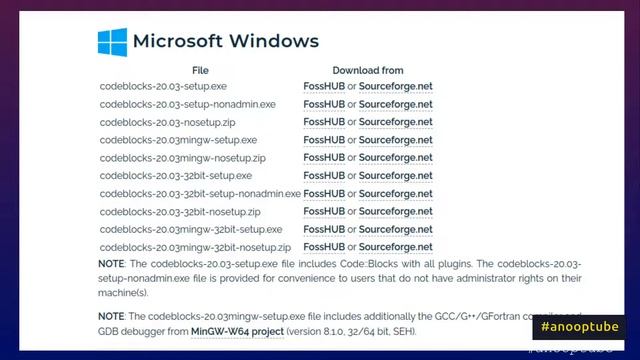Click FossHUB for codeblocks-20.03-32bit-nosetup.zip
Screen dimensions: 640x360
coord(324,211)
